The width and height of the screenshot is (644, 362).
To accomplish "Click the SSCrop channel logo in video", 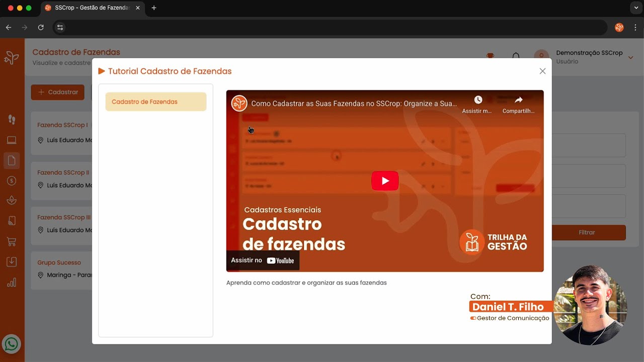I will pyautogui.click(x=239, y=104).
